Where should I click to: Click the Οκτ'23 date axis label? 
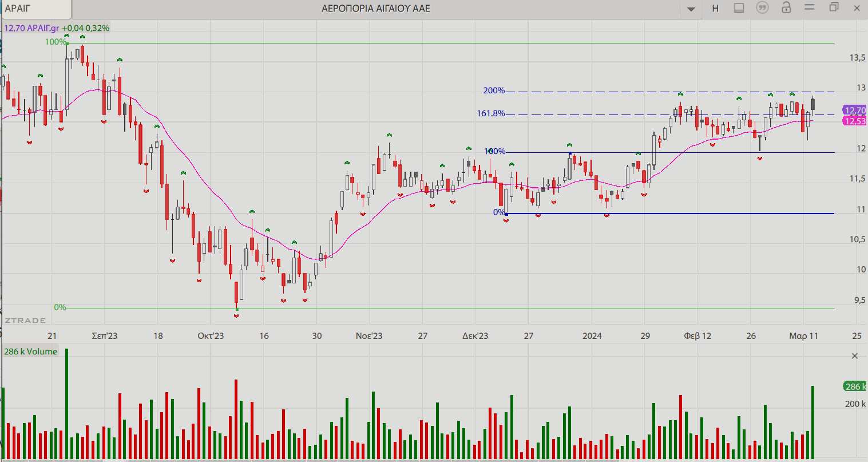click(211, 336)
